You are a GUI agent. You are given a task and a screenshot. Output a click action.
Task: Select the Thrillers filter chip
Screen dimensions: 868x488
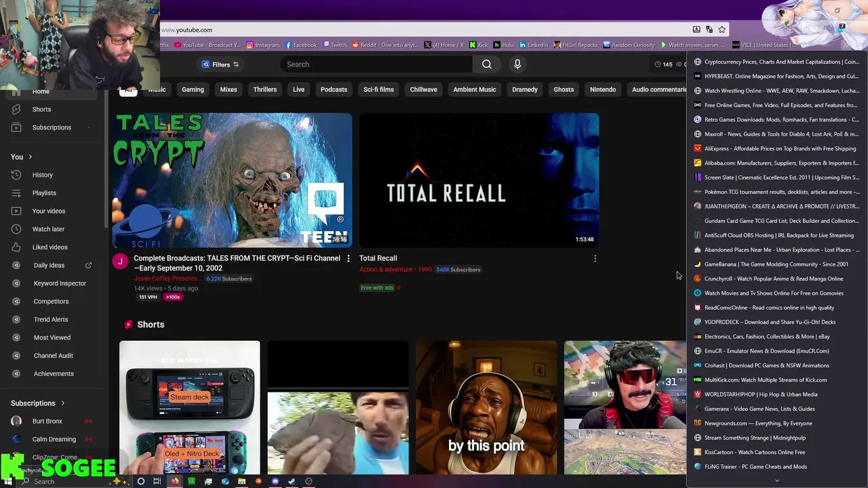coord(265,89)
